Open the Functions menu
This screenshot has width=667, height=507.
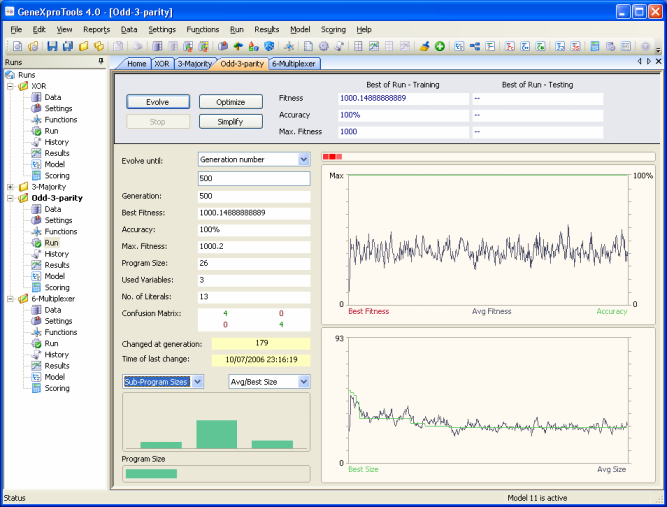(x=202, y=29)
